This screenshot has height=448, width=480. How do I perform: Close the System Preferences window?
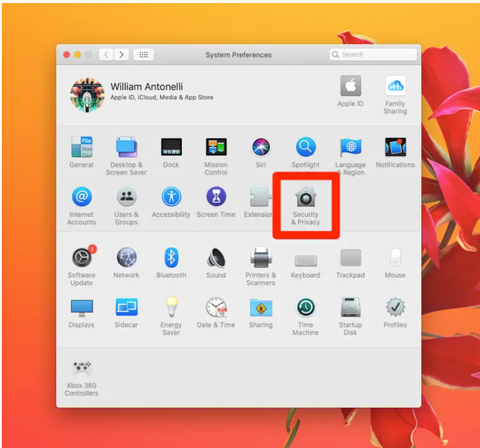67,55
